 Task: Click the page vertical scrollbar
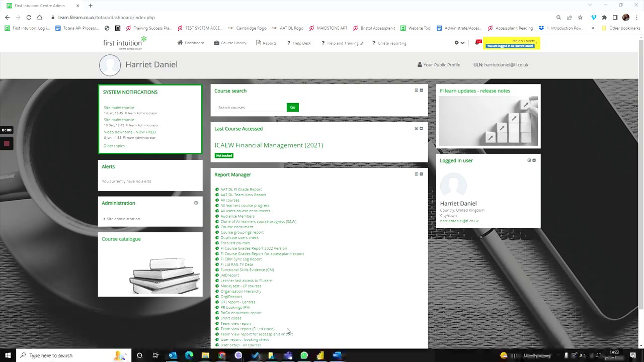point(641,191)
